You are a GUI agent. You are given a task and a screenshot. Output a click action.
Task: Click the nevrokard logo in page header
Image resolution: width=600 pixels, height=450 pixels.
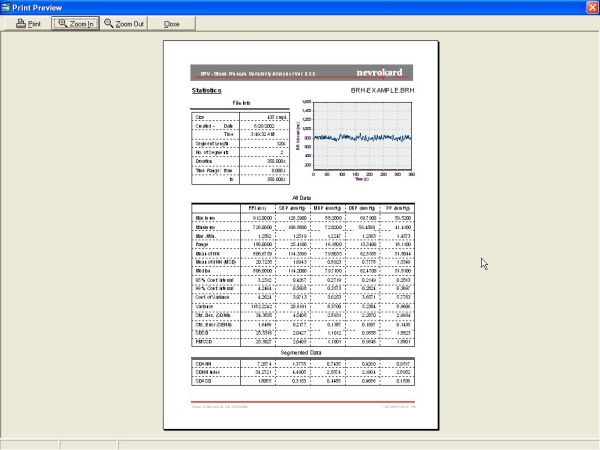(386, 72)
